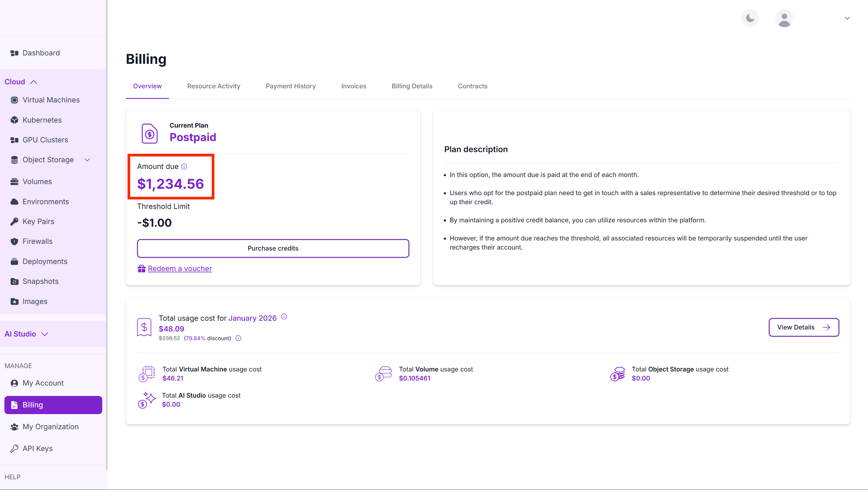Screen dimensions: 868x490
Task: Click the Plan description heading
Action: (476, 149)
